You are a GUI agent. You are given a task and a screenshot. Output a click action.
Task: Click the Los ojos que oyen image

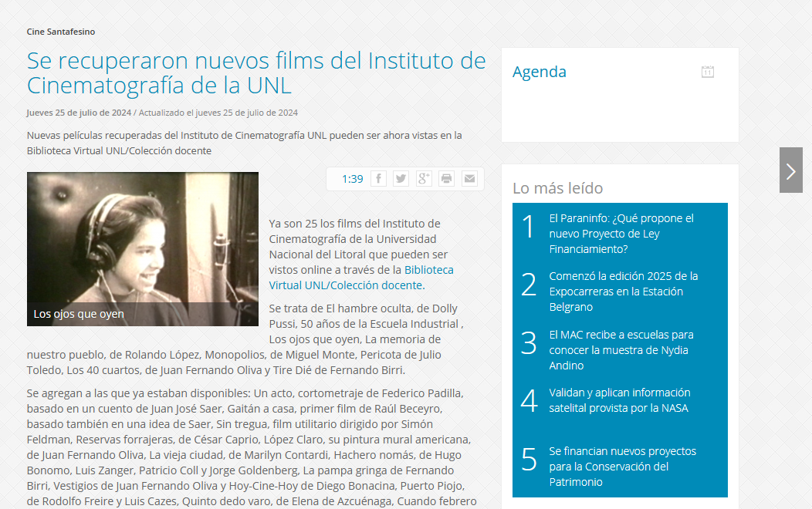click(x=143, y=249)
